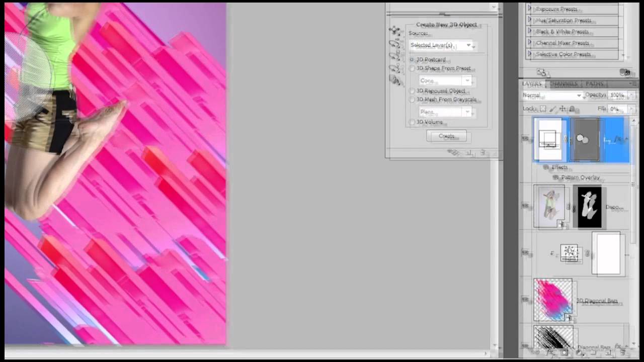Click new adjustment layer icon at bottom
Screen dimensions: 644x362
pyautogui.click(x=579, y=353)
